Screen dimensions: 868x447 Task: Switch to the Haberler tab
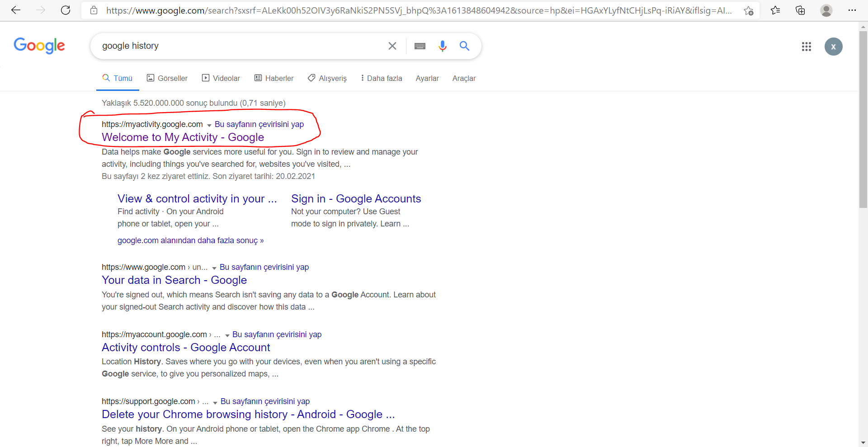[274, 78]
